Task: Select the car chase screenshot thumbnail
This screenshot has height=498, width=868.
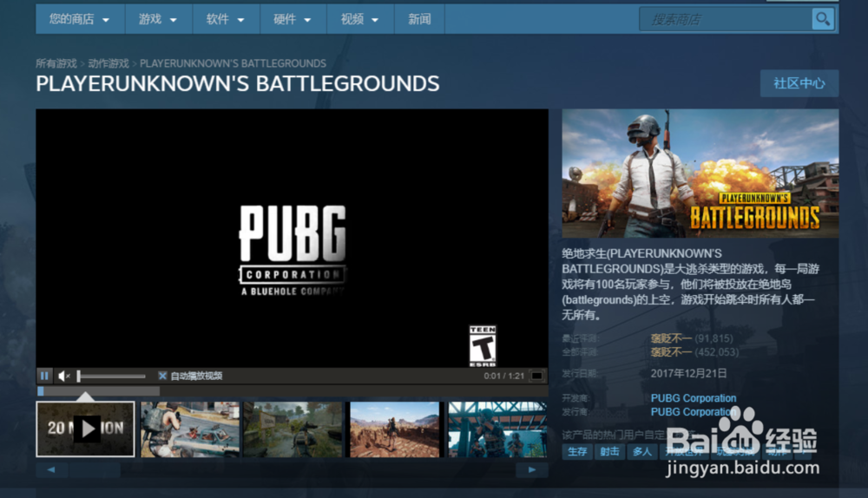Action: tap(190, 429)
